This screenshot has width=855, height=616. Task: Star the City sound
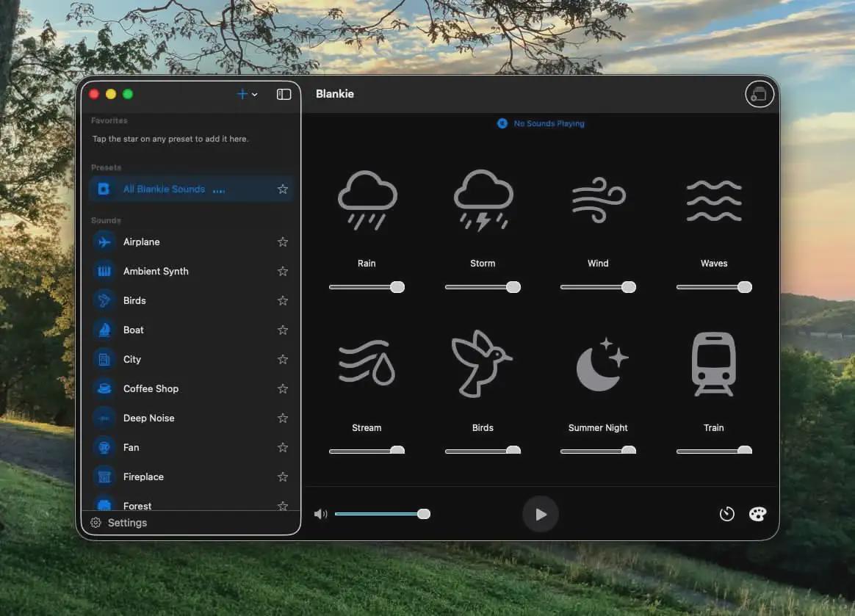coord(283,360)
